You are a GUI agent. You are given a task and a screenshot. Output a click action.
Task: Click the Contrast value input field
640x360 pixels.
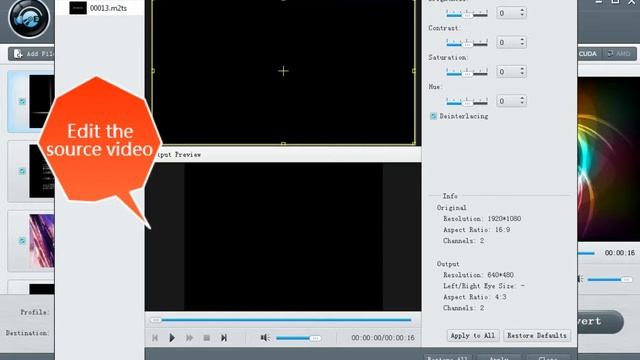click(507, 42)
